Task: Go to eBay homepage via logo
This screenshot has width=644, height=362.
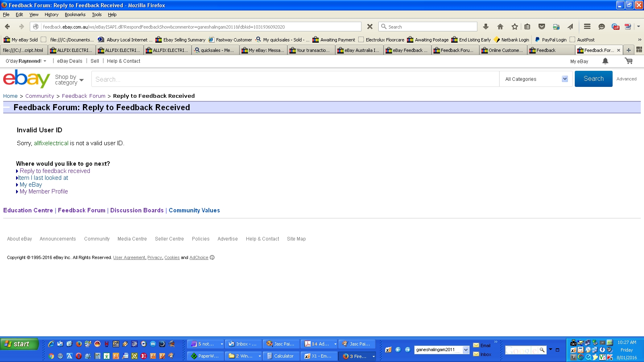Action: (x=27, y=78)
